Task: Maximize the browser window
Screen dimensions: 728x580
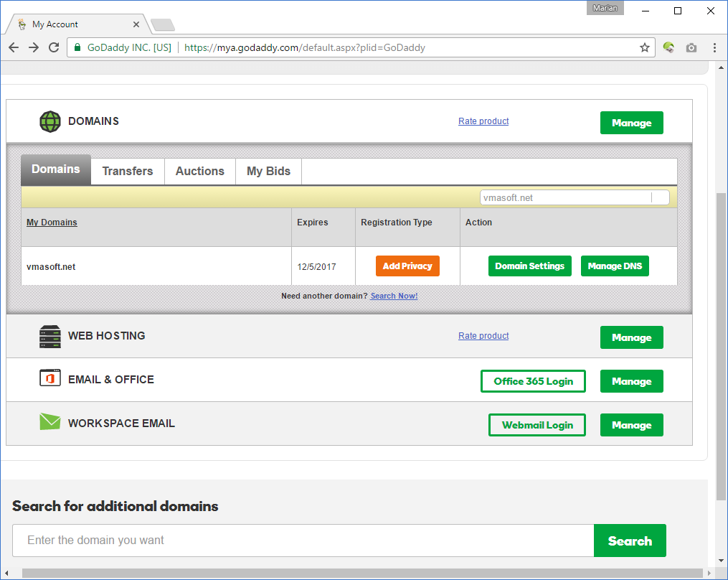Action: [678, 11]
